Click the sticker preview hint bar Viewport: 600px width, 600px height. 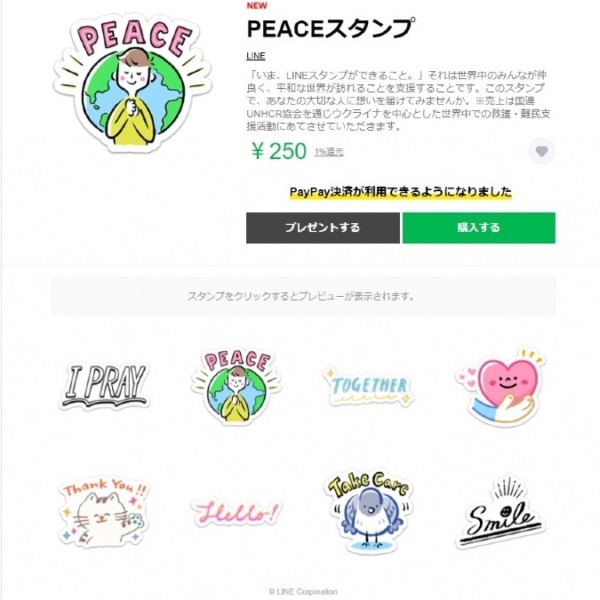(303, 296)
